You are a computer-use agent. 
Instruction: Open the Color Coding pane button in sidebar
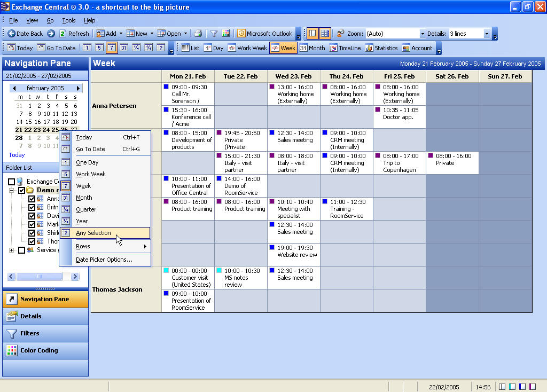45,350
